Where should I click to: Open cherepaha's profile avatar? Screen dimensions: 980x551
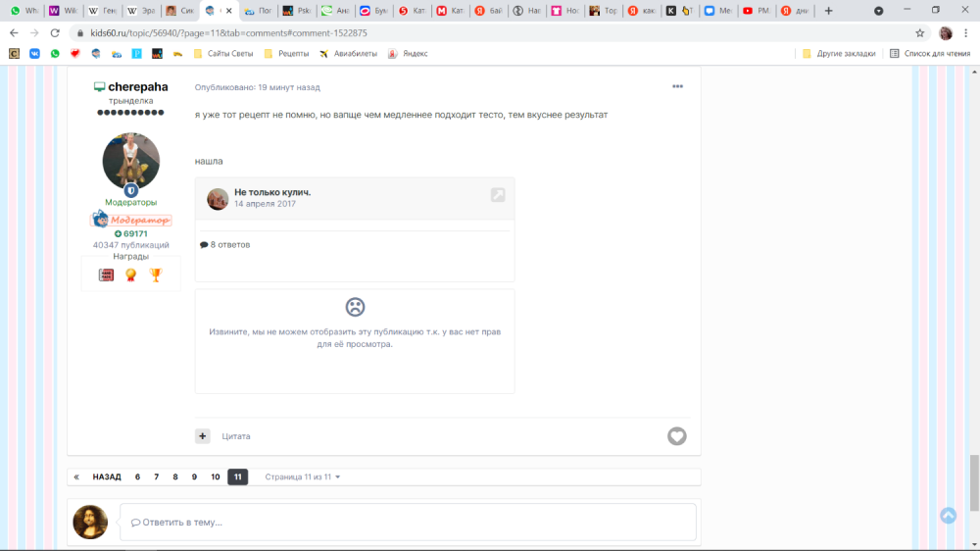(130, 162)
